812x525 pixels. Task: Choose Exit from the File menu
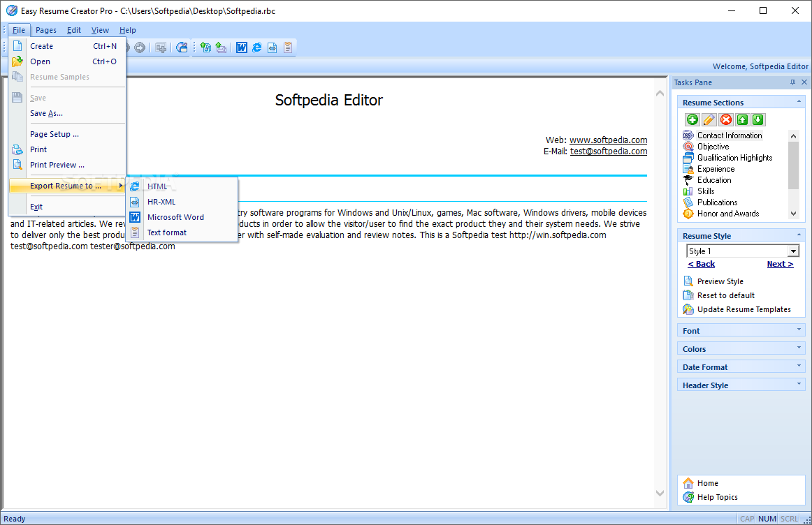(x=67, y=207)
